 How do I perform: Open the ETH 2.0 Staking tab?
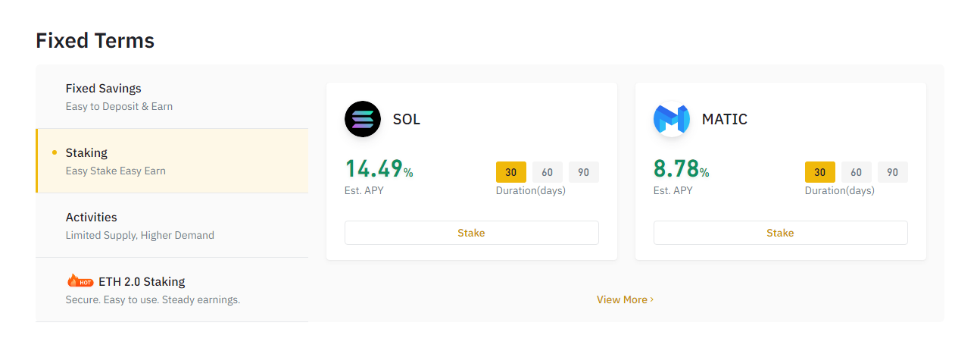pyautogui.click(x=172, y=290)
